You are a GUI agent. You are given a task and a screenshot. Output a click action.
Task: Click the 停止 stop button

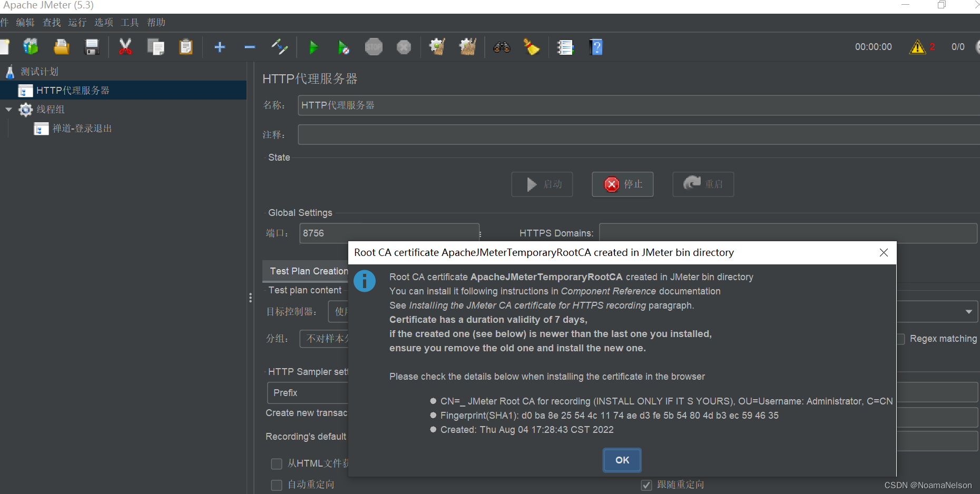(x=623, y=184)
